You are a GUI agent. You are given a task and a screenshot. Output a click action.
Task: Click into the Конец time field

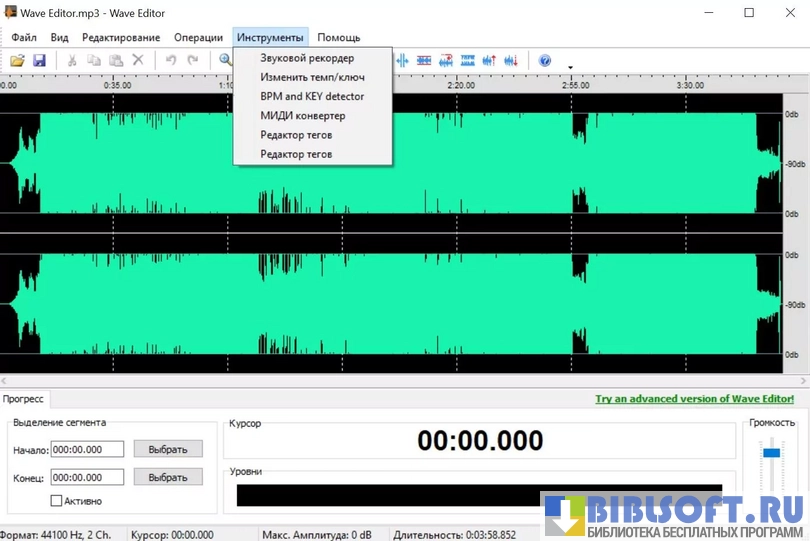(87, 478)
